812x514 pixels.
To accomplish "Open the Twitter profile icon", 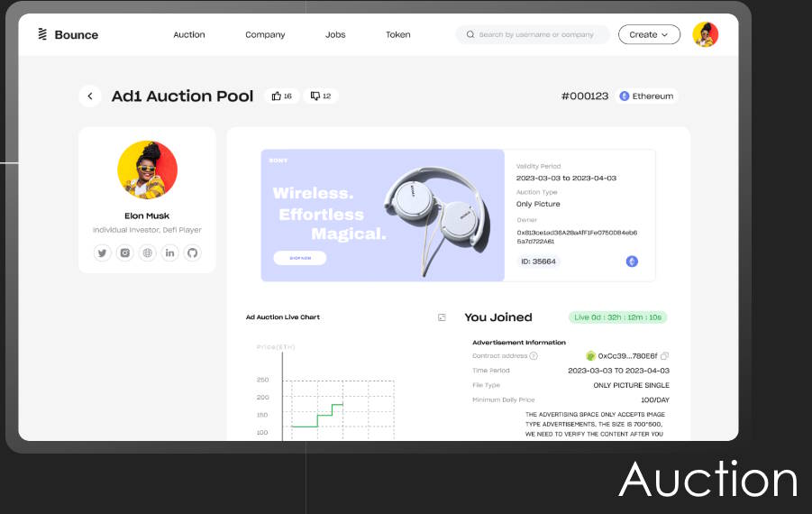I will pos(103,252).
